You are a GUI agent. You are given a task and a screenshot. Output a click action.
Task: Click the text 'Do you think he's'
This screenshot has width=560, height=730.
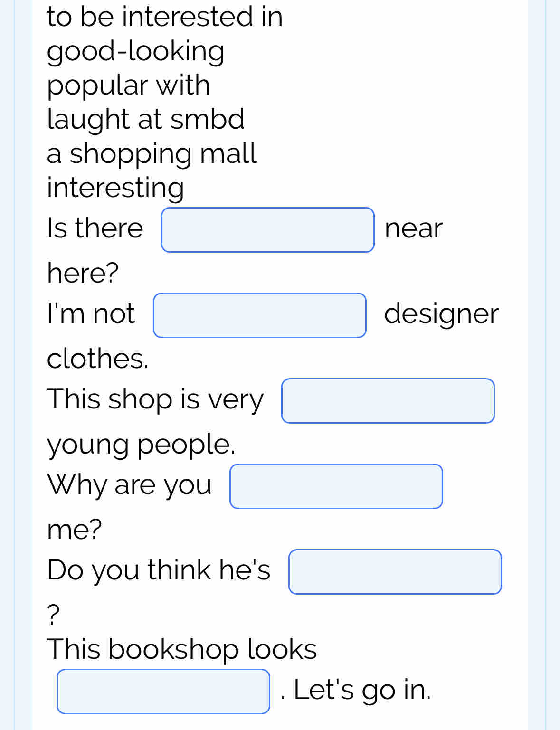(x=159, y=570)
